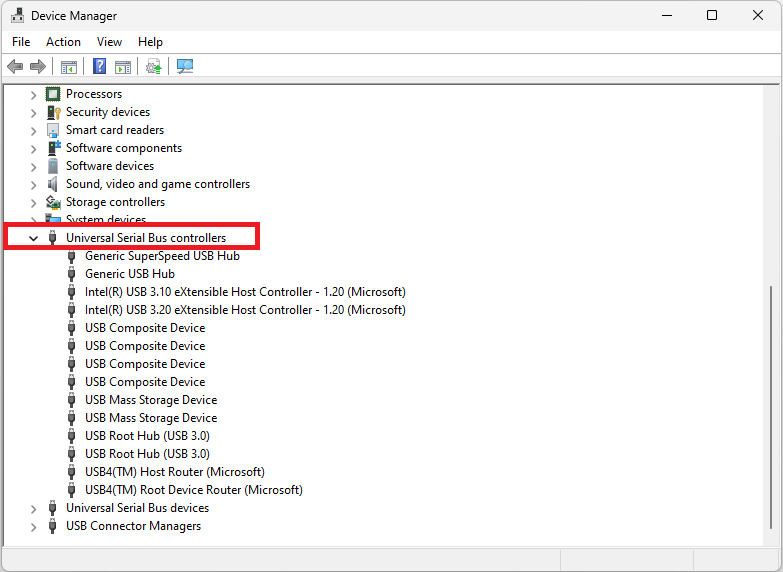This screenshot has width=783, height=572.
Task: Click the Software devices icon
Action: pyautogui.click(x=53, y=166)
